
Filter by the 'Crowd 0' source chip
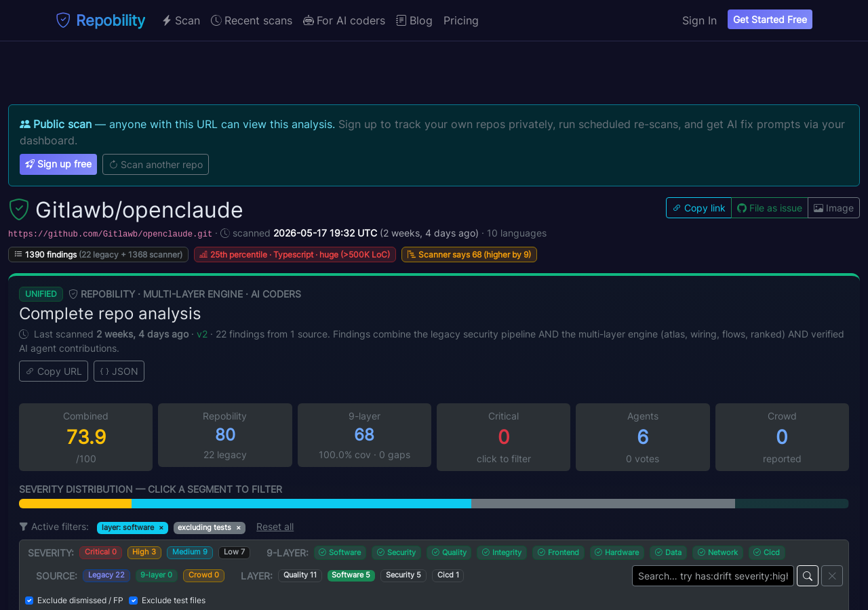[x=203, y=575]
